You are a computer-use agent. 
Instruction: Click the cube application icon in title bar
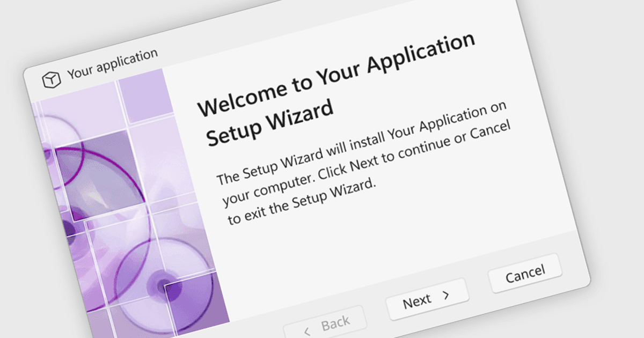pyautogui.click(x=51, y=80)
